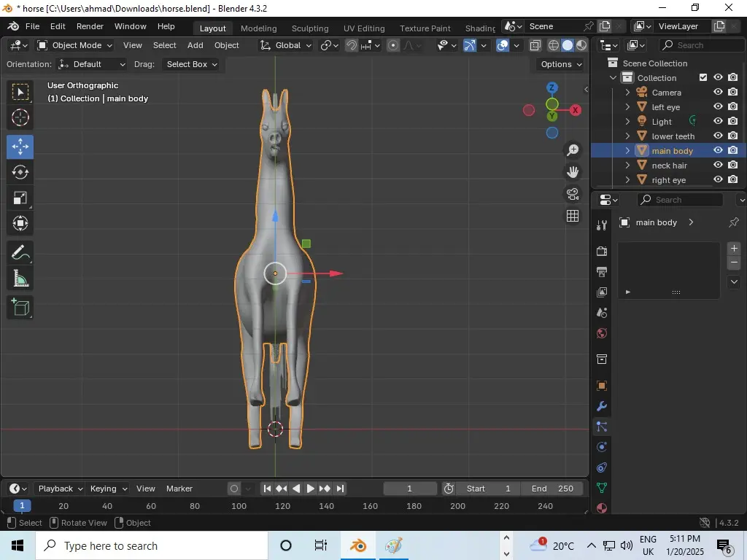Click the viewport zoom magnifier icon

pyautogui.click(x=573, y=150)
